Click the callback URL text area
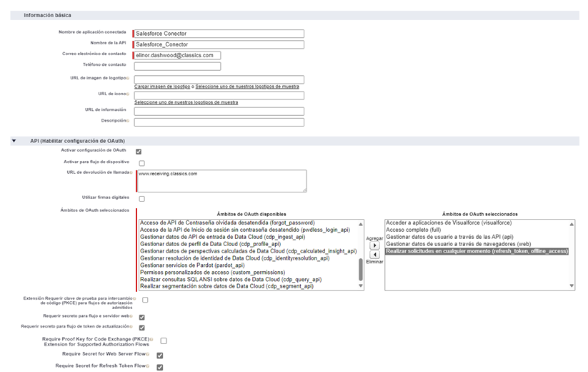This screenshot has height=372, width=588. pyautogui.click(x=222, y=181)
